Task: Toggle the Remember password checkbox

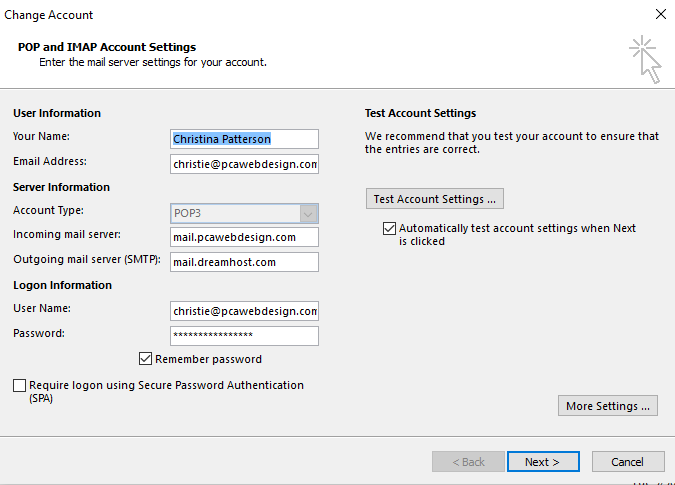Action: 146,358
